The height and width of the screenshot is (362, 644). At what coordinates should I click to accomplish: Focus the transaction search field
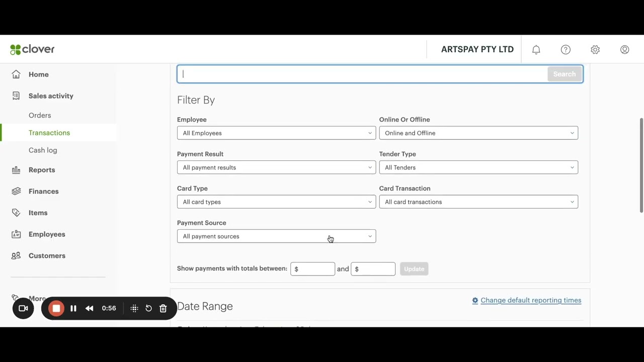click(362, 74)
